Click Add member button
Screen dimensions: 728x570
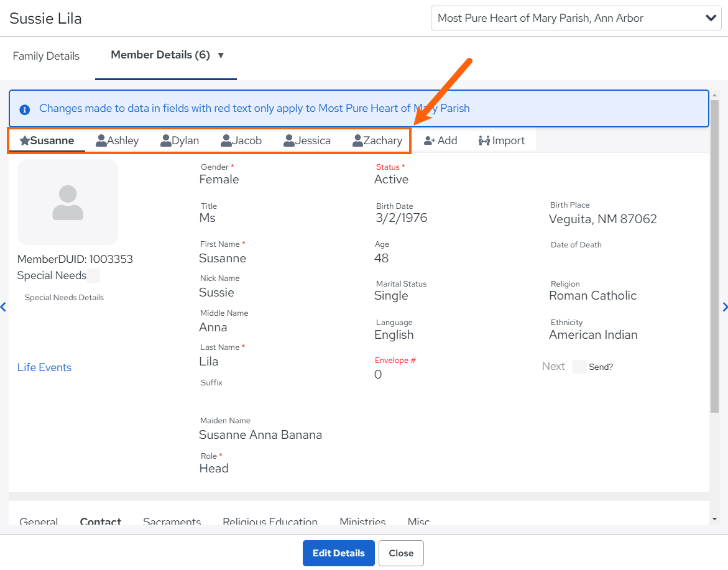tap(440, 140)
